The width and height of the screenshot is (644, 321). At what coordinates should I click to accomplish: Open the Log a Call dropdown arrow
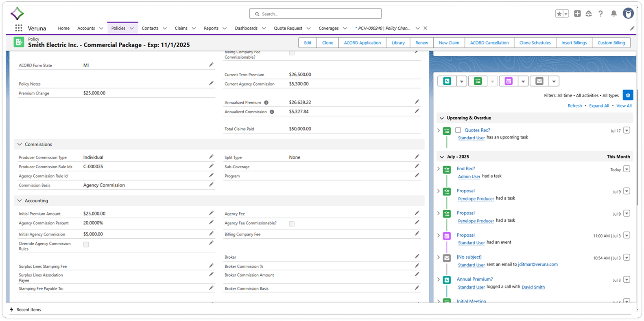click(461, 81)
